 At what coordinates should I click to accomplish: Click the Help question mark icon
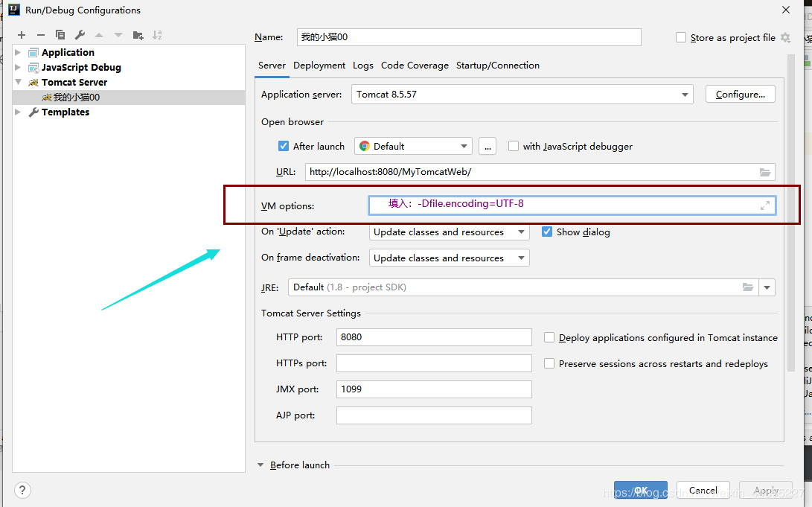coord(22,490)
